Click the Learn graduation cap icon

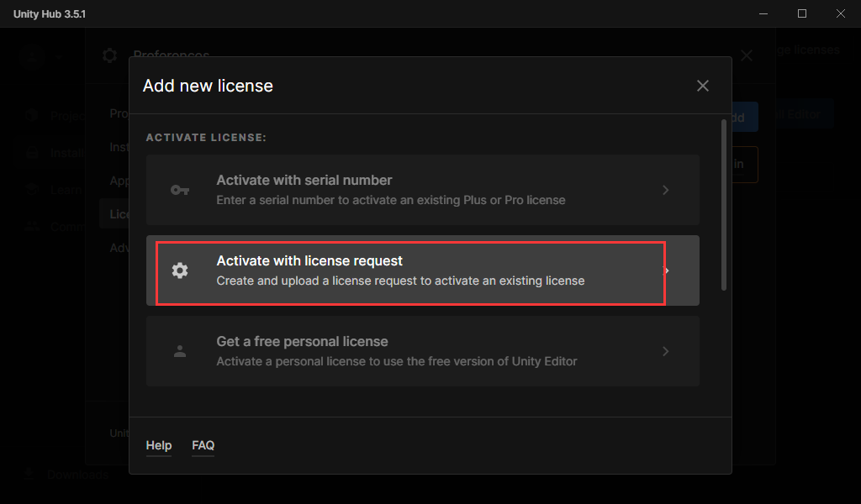coord(32,190)
